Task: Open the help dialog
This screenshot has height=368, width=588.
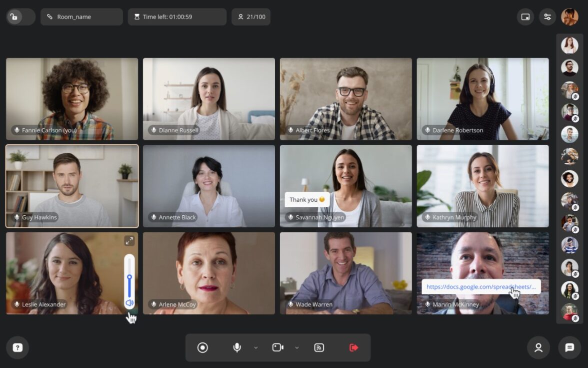Action: click(x=17, y=347)
